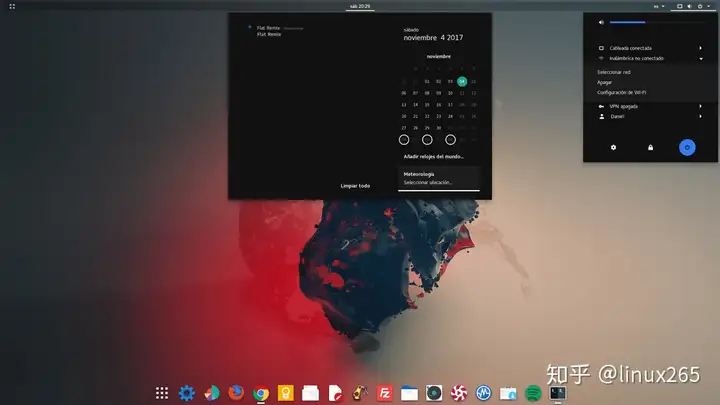The image size is (720, 405).
Task: Open the terminal icon in dock
Action: pos(558,393)
